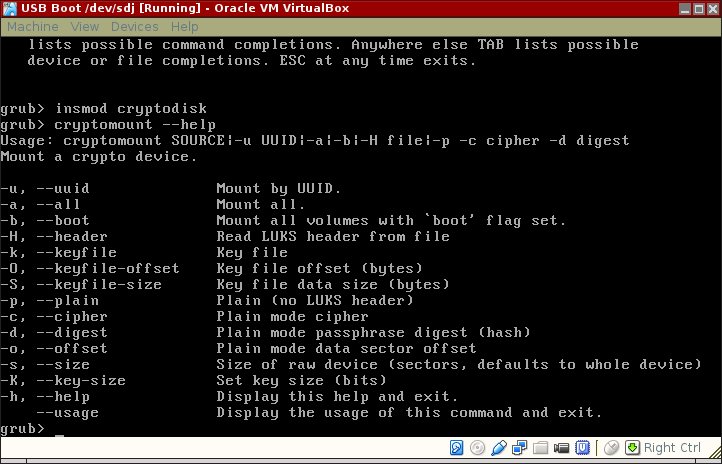This screenshot has height=464, width=722.
Task: Open the View menu
Action: tap(85, 27)
